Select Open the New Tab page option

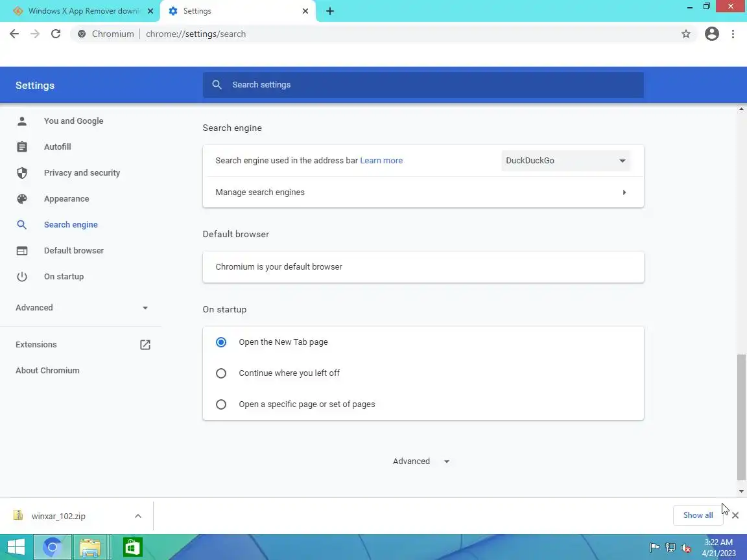coord(221,342)
